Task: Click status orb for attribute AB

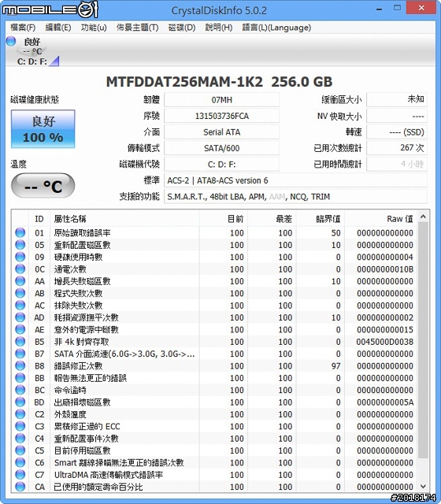Action: point(20,293)
